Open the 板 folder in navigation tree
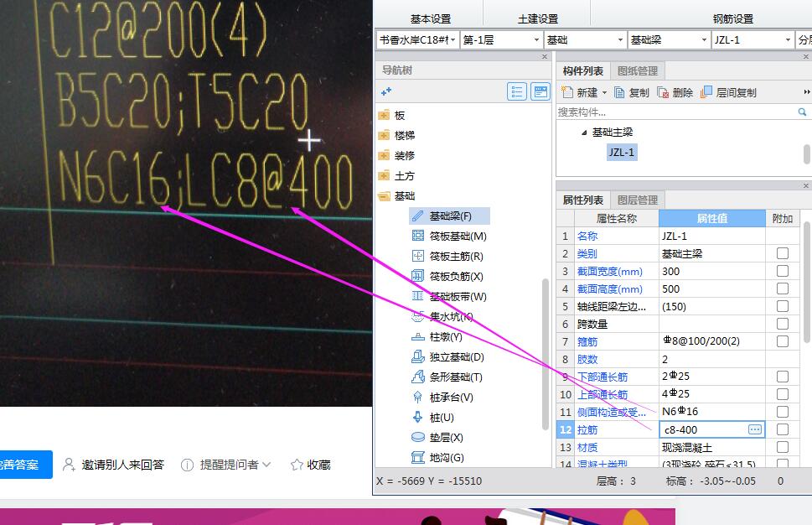Viewport: 812px width, 525px height. click(x=384, y=115)
